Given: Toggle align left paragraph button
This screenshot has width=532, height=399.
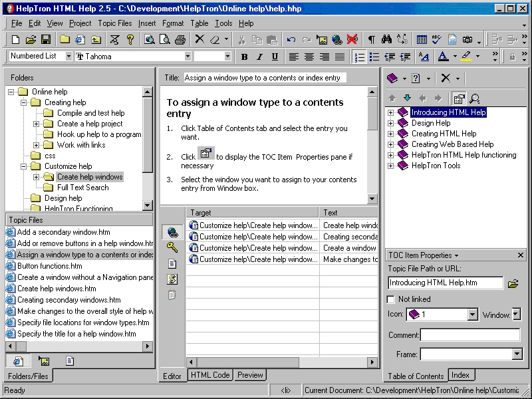Looking at the screenshot, I should tap(294, 57).
